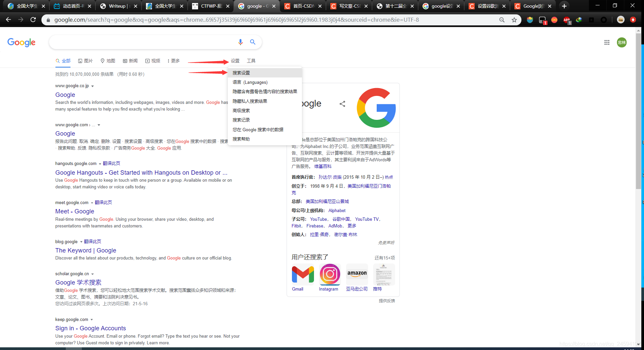Open the fruit bowl extension icon
This screenshot has height=350, width=644.
530,20
